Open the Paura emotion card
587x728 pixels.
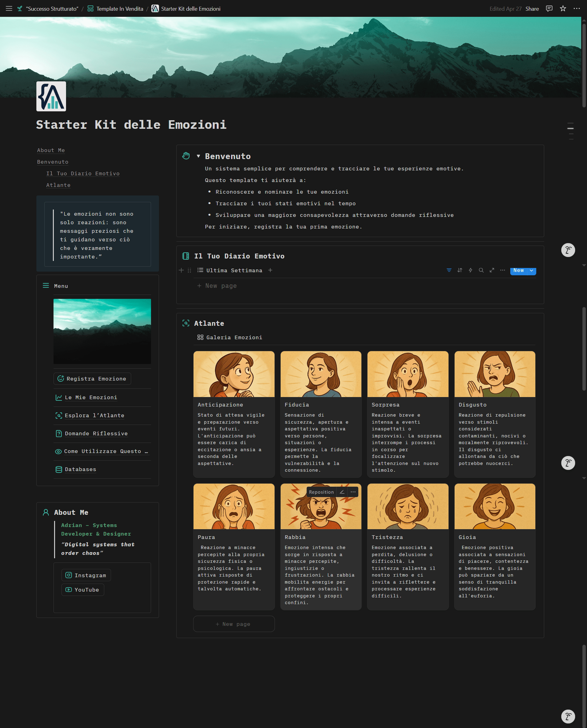pos(234,547)
